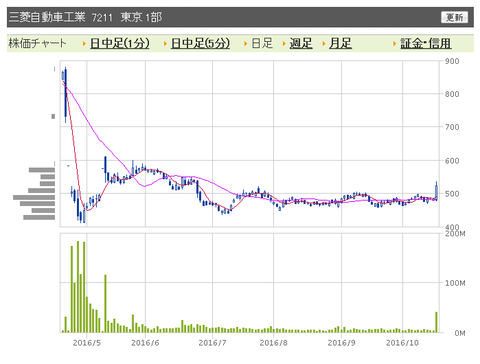Click the orange arrow before 日足
This screenshot has height=364, width=480.
click(246, 44)
